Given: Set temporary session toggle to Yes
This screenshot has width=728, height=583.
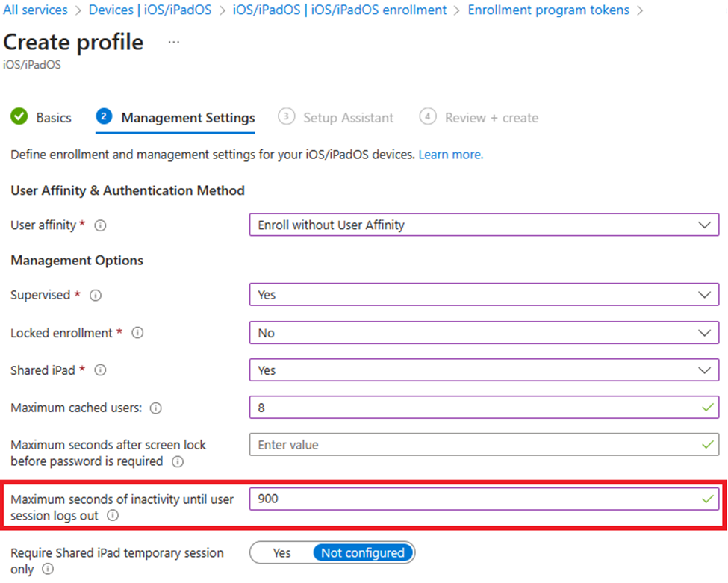Looking at the screenshot, I should tap(281, 553).
